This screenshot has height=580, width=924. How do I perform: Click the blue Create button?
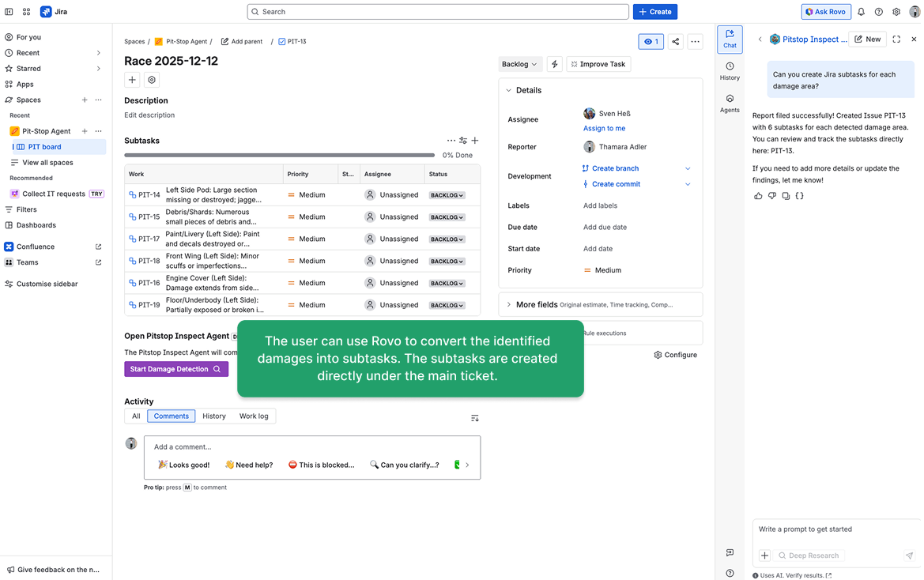click(x=655, y=12)
